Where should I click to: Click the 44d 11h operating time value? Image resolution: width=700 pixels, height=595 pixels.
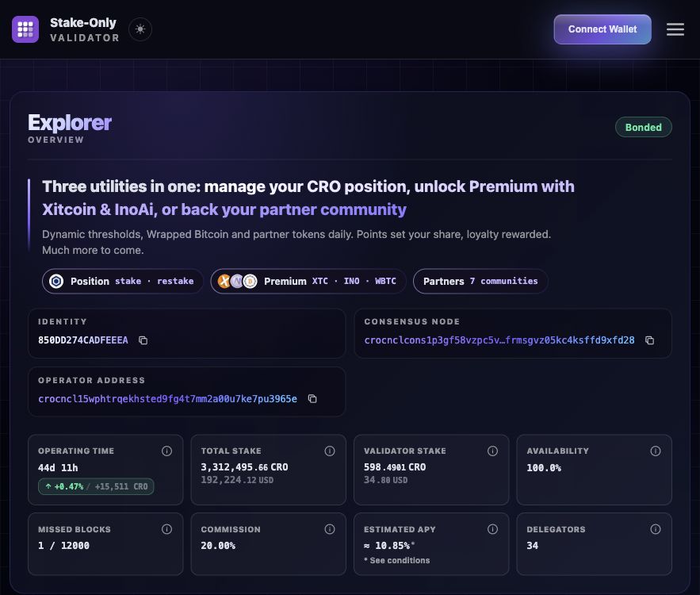58,468
